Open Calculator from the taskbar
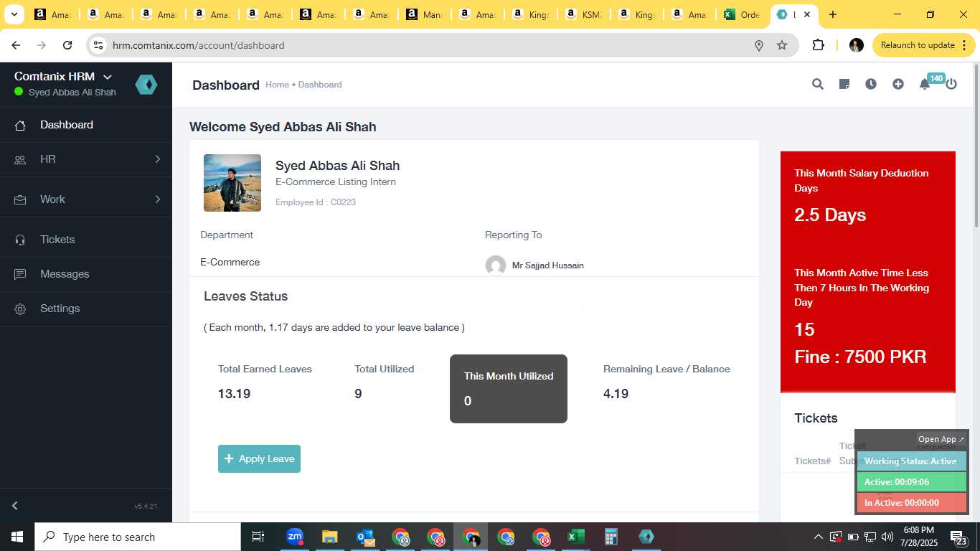 coord(611,537)
